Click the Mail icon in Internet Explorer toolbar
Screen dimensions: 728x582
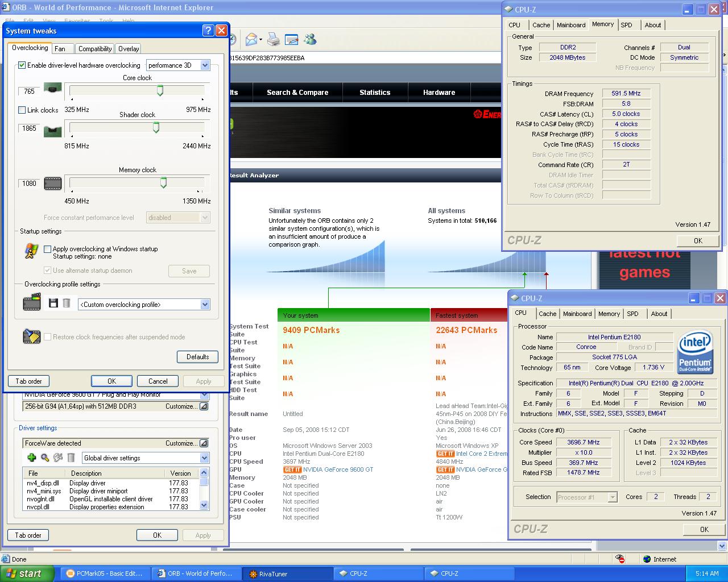point(251,40)
